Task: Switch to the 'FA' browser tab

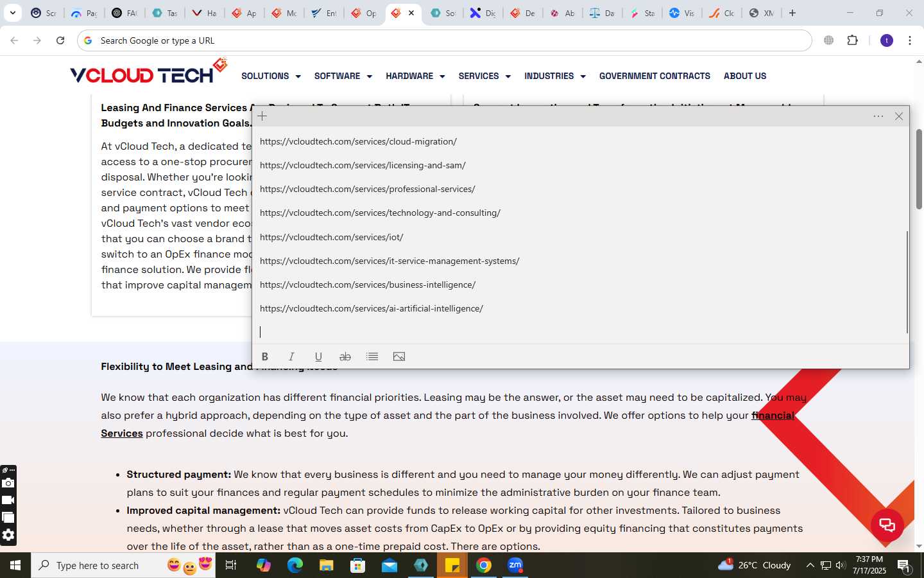Action: (x=124, y=13)
